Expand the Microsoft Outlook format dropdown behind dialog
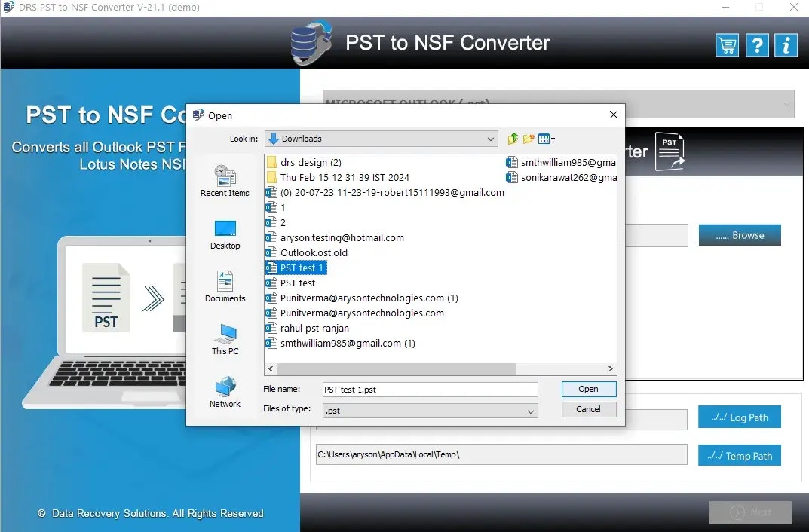 [x=787, y=104]
